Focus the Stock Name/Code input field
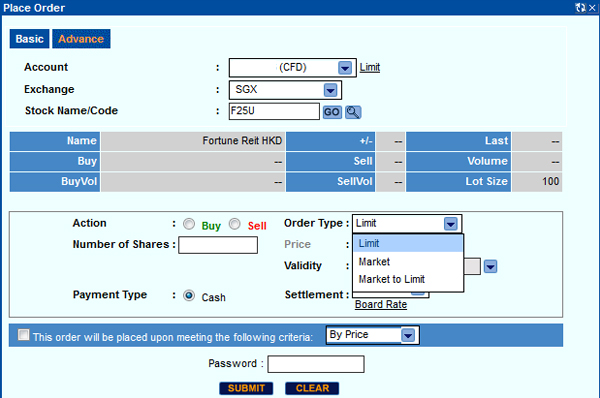This screenshot has height=398, width=600. click(x=274, y=111)
